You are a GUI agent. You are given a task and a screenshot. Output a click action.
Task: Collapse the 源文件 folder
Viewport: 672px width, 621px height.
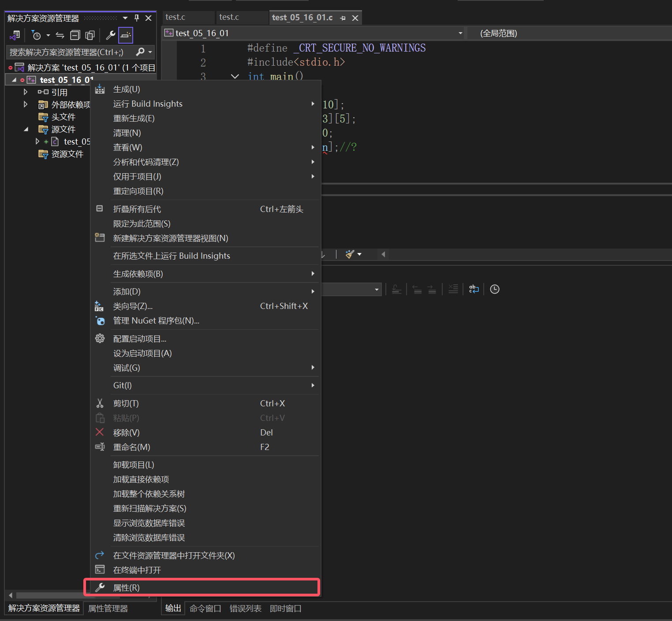pos(26,129)
